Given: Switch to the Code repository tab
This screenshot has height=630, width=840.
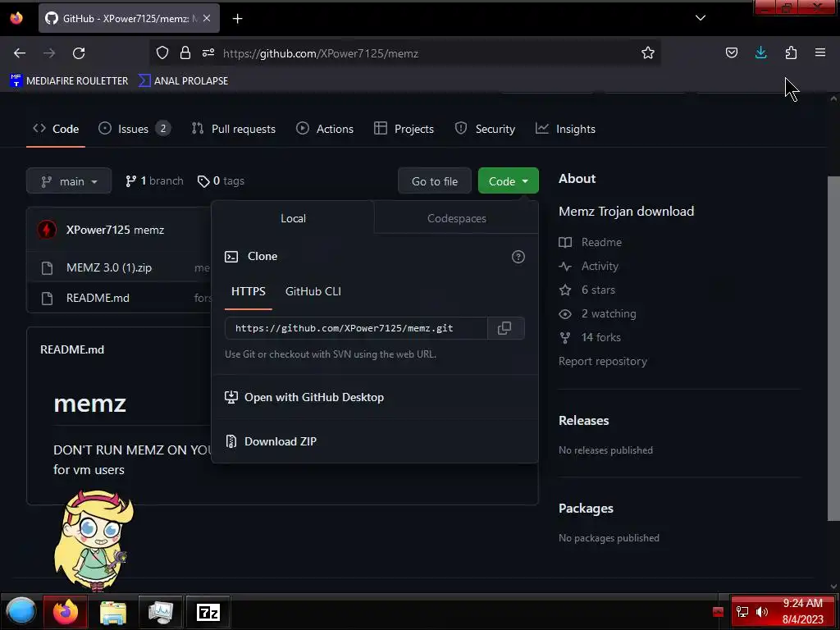Looking at the screenshot, I should click(x=56, y=129).
